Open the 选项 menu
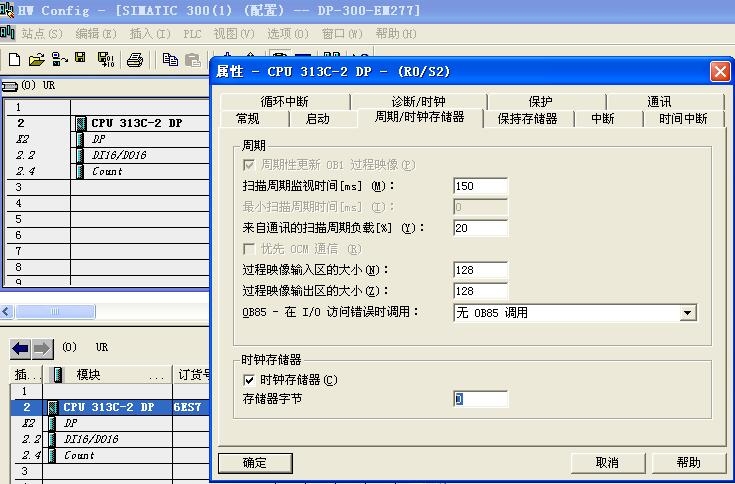Viewport: 735px width, 484px height. [288, 34]
